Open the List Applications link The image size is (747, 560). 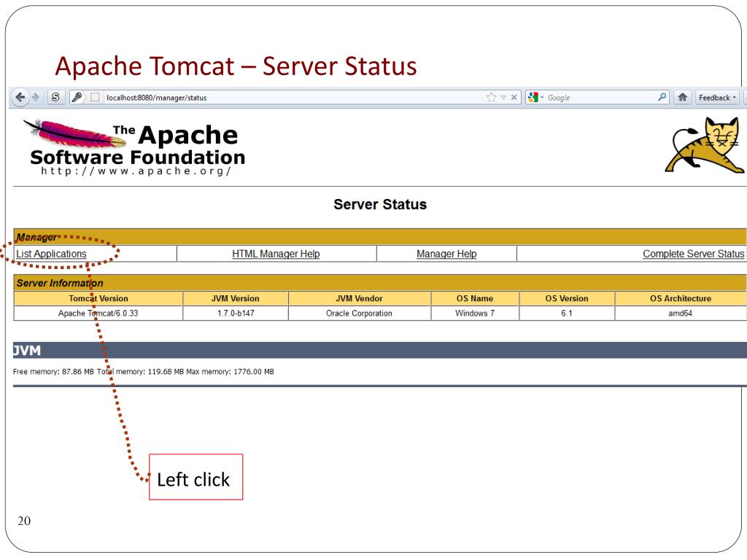(52, 254)
